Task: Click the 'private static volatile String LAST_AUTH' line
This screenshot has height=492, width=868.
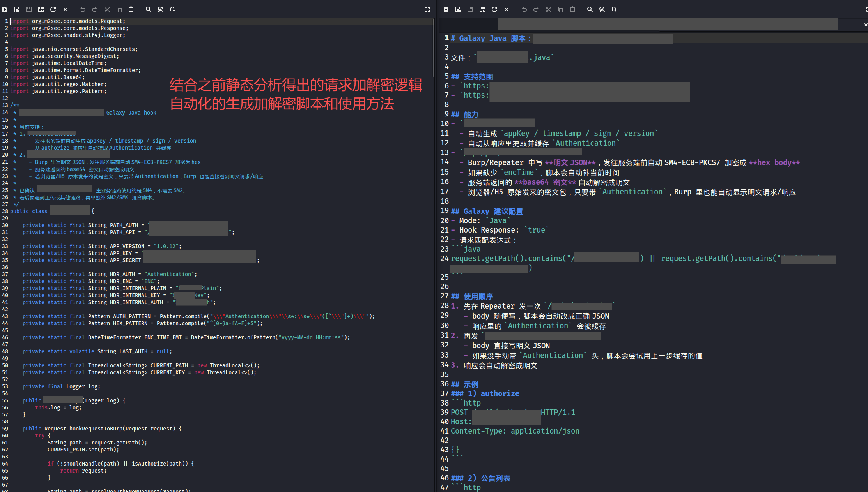Action: click(97, 351)
